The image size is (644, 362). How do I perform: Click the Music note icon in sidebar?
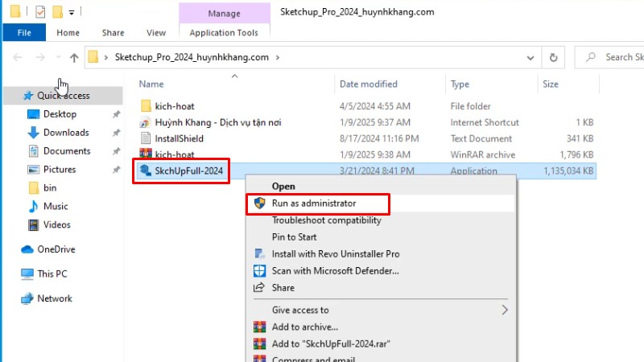[34, 207]
